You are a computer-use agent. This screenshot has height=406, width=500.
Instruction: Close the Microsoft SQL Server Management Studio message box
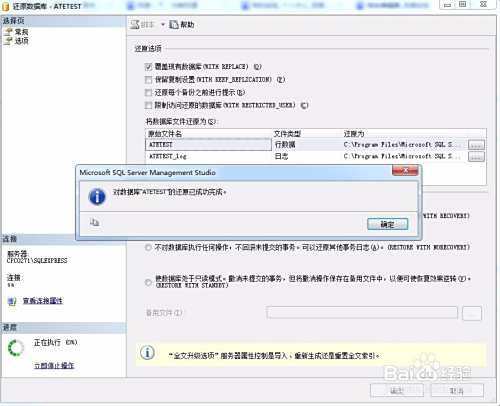[405, 170]
